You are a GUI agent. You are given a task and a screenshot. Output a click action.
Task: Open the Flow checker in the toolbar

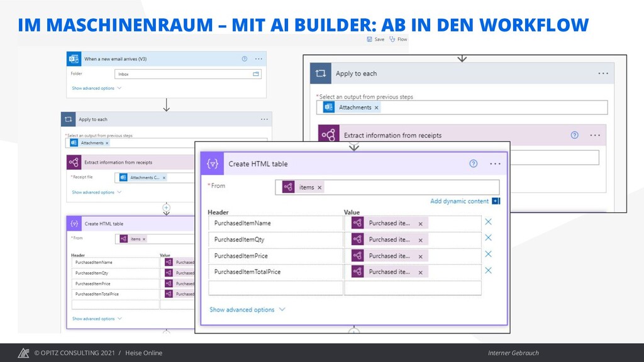(x=398, y=40)
